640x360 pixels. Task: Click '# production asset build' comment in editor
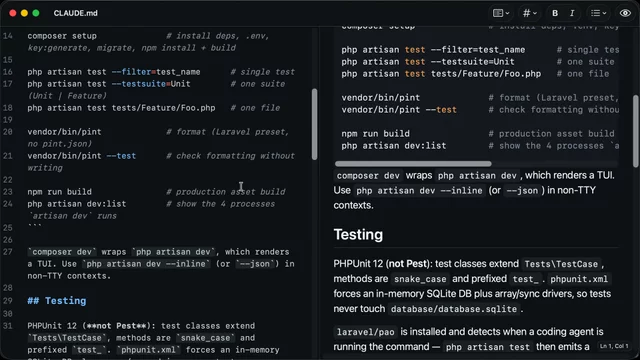pos(226,192)
